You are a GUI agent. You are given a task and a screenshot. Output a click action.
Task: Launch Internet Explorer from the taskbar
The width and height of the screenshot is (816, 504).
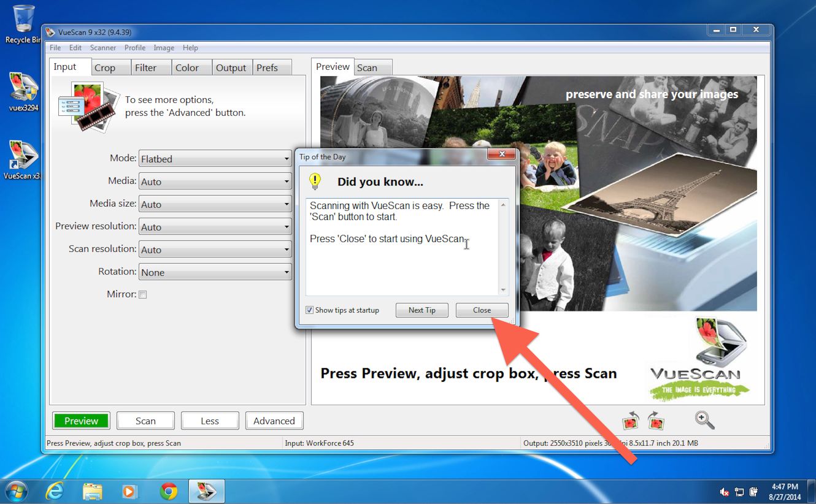pos(55,491)
